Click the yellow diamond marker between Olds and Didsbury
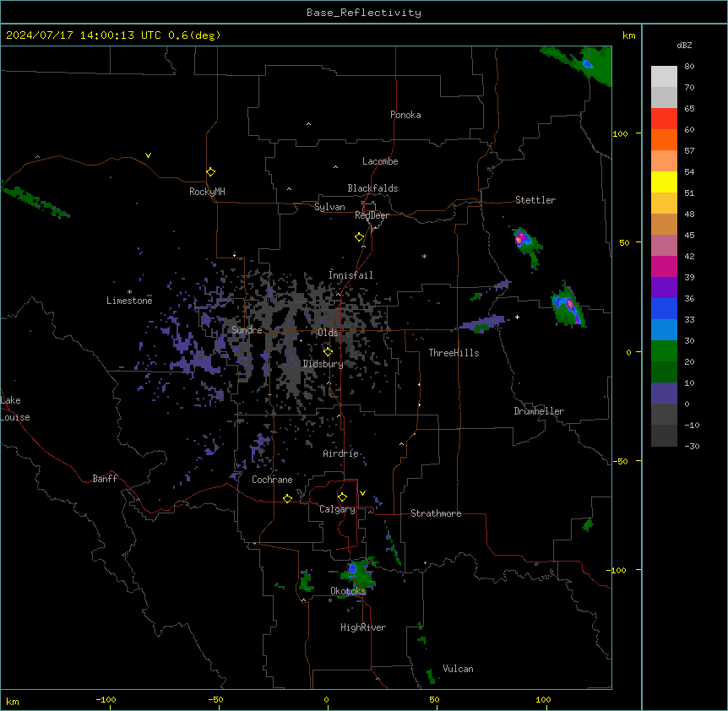This screenshot has width=728, height=711. pos(328,351)
